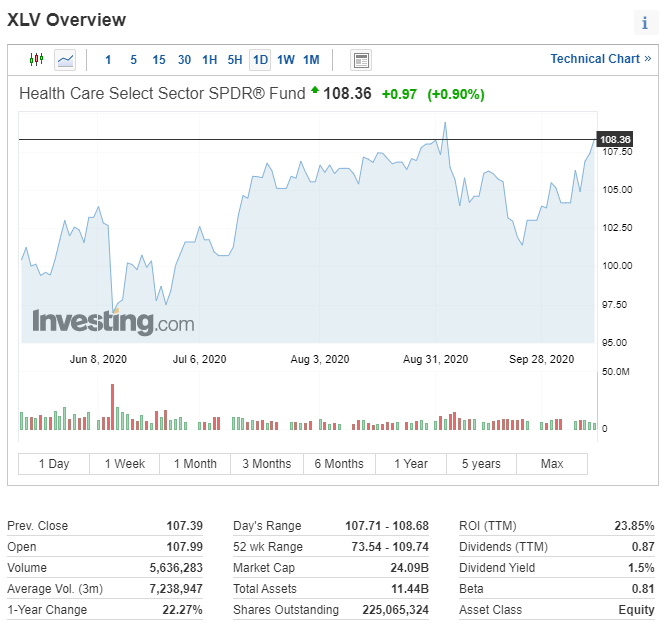The width and height of the screenshot is (664, 633).
Task: Click the last price 108.36 in header
Action: pyautogui.click(x=347, y=94)
